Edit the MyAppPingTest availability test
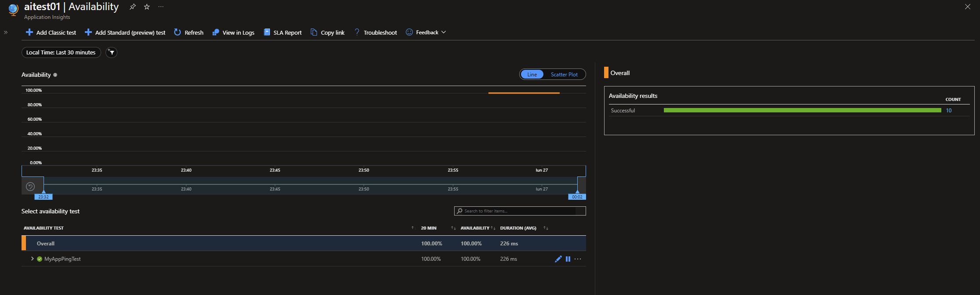 (x=558, y=259)
